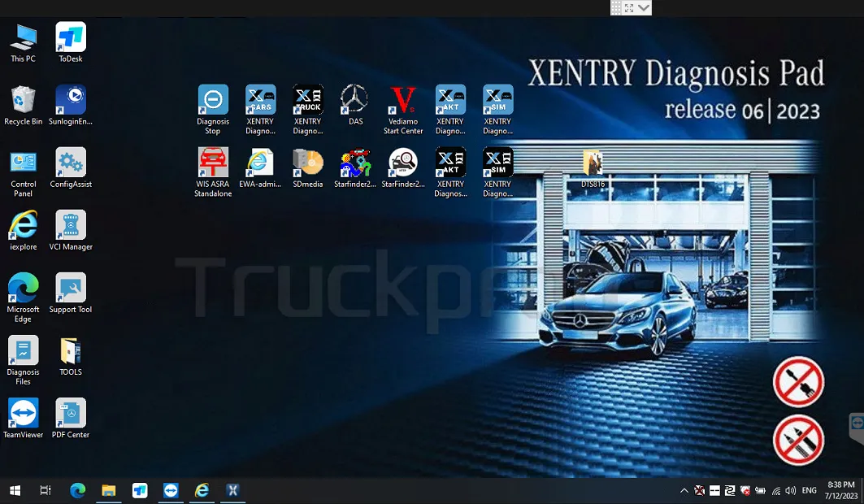This screenshot has height=504, width=864.
Task: Expand the hidden system tray icons chevron
Action: pyautogui.click(x=684, y=491)
